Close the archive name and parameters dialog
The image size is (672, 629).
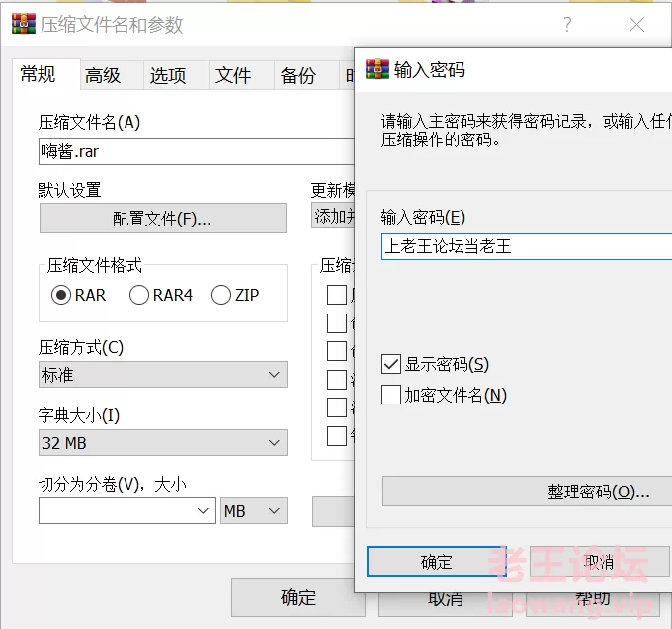[636, 25]
